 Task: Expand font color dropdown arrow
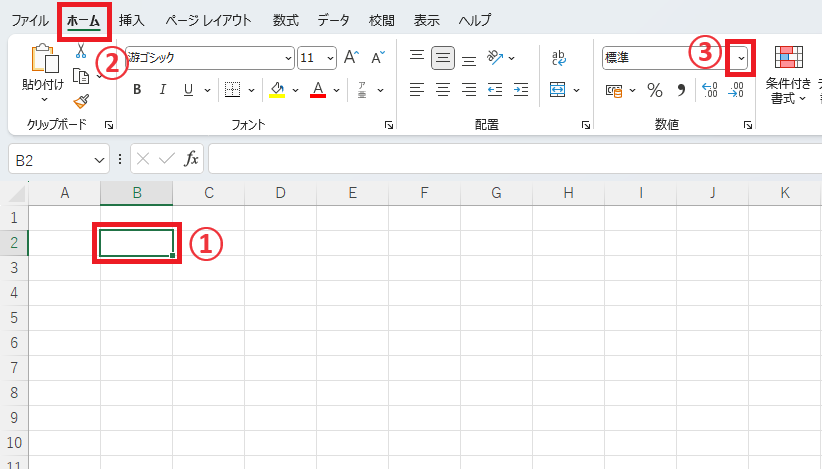pyautogui.click(x=336, y=90)
